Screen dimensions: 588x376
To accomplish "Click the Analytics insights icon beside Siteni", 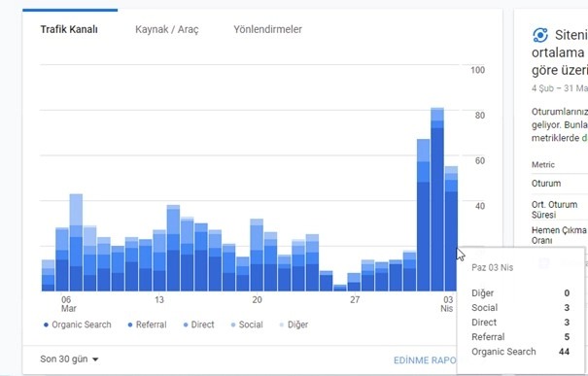I will pyautogui.click(x=540, y=36).
